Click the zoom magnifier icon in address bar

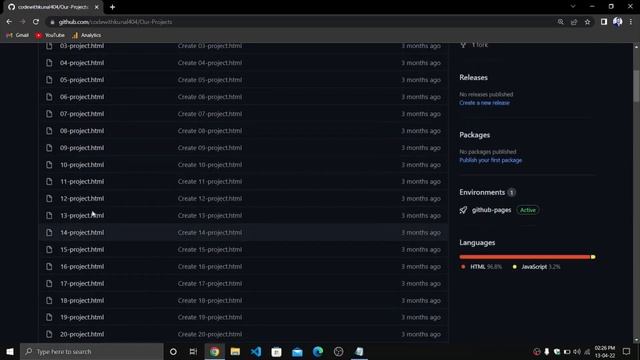coord(560,22)
